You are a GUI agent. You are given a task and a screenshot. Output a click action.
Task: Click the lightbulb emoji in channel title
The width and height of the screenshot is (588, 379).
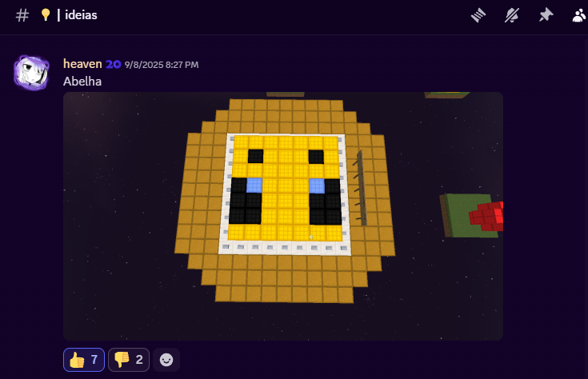point(46,15)
